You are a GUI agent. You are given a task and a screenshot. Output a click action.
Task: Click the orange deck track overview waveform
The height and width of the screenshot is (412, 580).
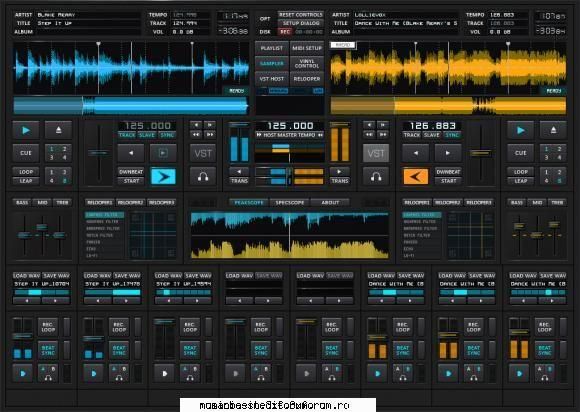point(448,106)
